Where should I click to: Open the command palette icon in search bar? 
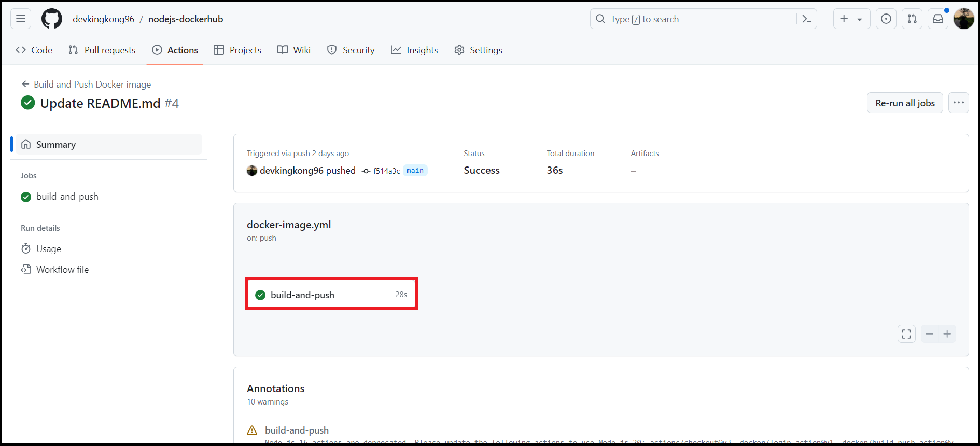806,19
